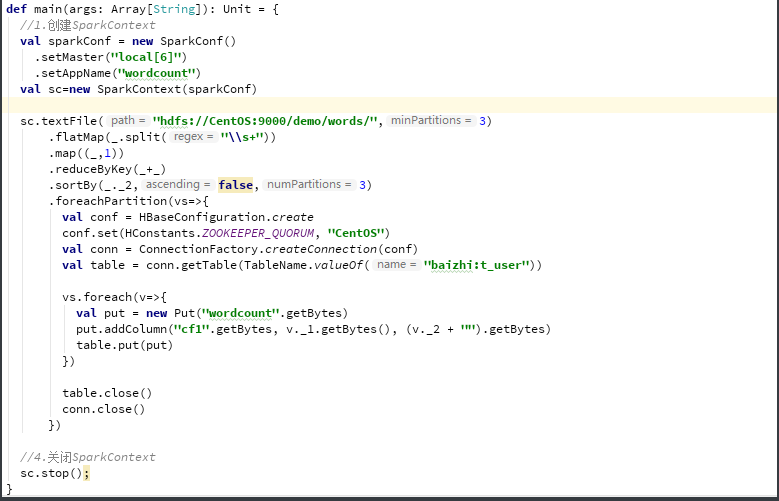Click the .flatMap(_.split call
Screen dimensions: 779x501
(108, 137)
